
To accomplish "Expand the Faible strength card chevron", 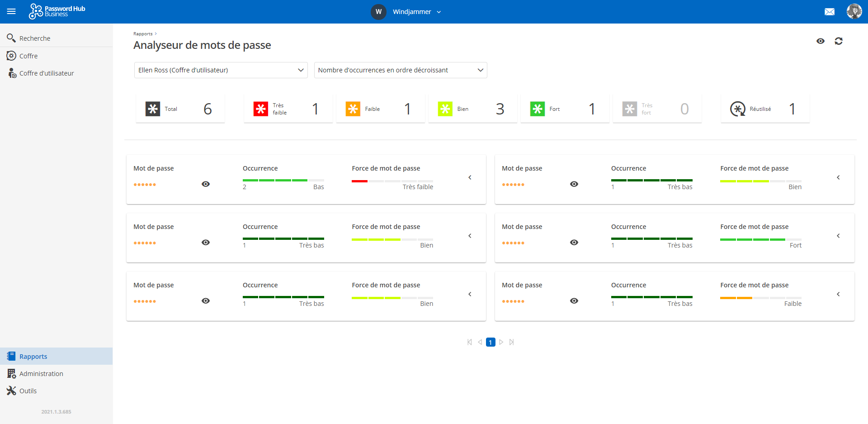I will click(x=838, y=295).
